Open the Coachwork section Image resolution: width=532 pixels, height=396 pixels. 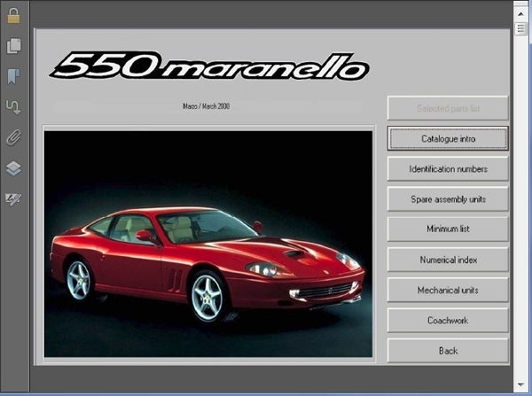click(448, 321)
